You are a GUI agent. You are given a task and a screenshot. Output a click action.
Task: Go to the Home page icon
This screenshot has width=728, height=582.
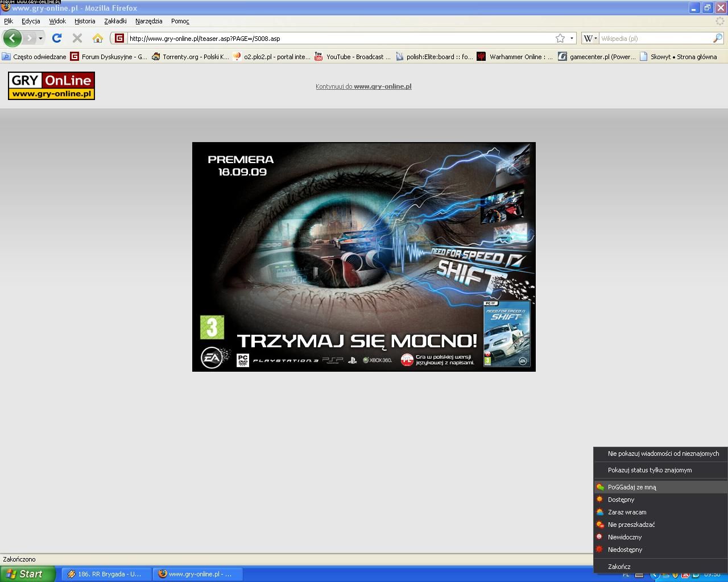(98, 38)
